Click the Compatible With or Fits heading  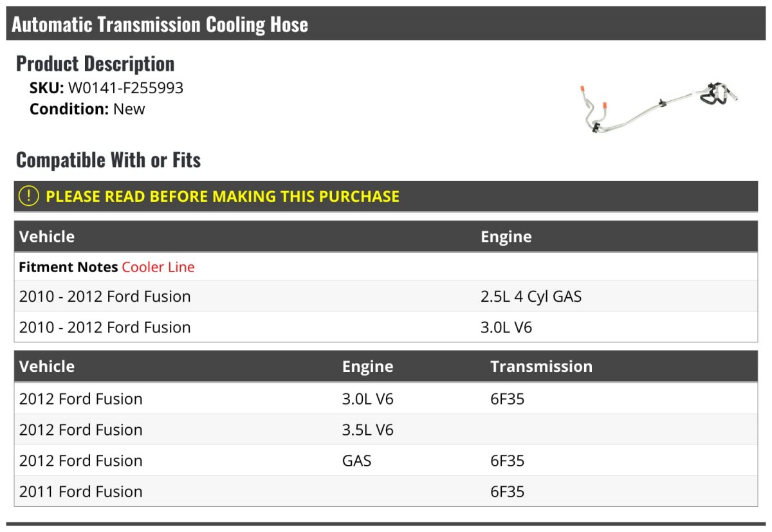(x=109, y=160)
